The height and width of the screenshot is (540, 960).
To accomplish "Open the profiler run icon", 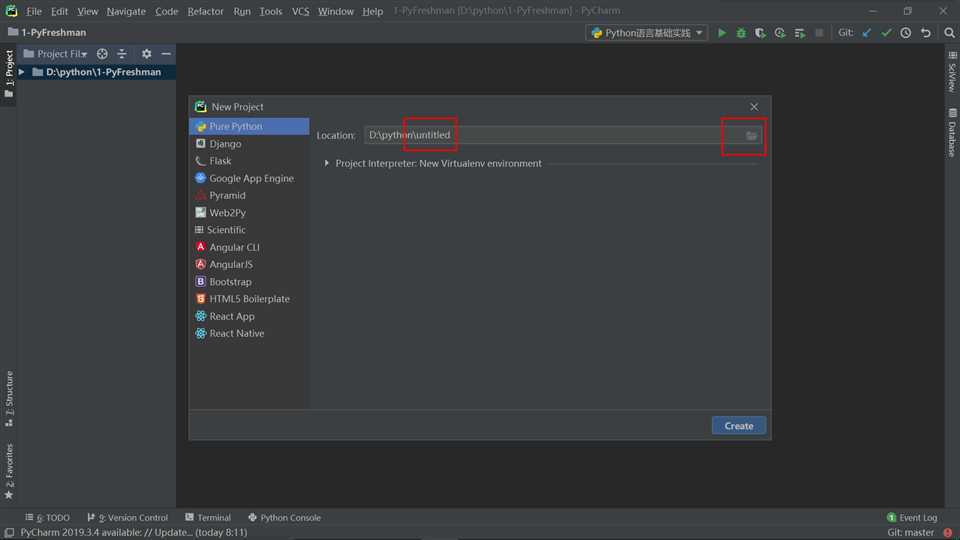I will click(780, 33).
